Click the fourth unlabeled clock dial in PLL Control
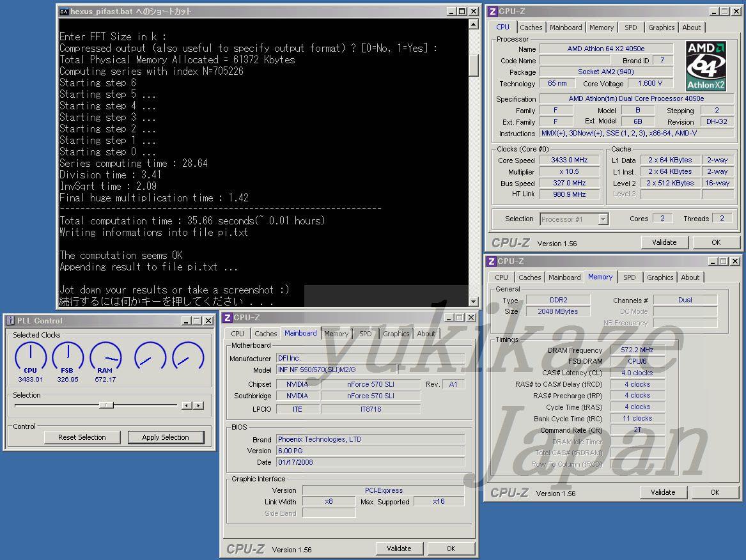746x560 pixels. pyautogui.click(x=150, y=356)
